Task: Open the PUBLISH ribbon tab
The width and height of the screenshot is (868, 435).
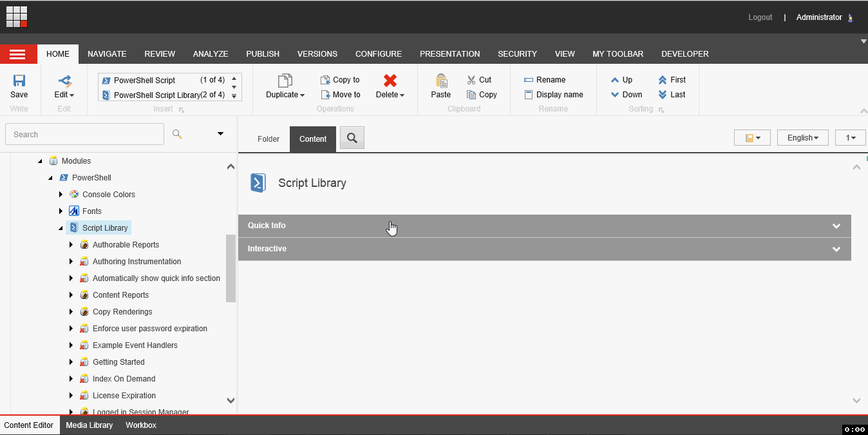Action: [x=263, y=54]
